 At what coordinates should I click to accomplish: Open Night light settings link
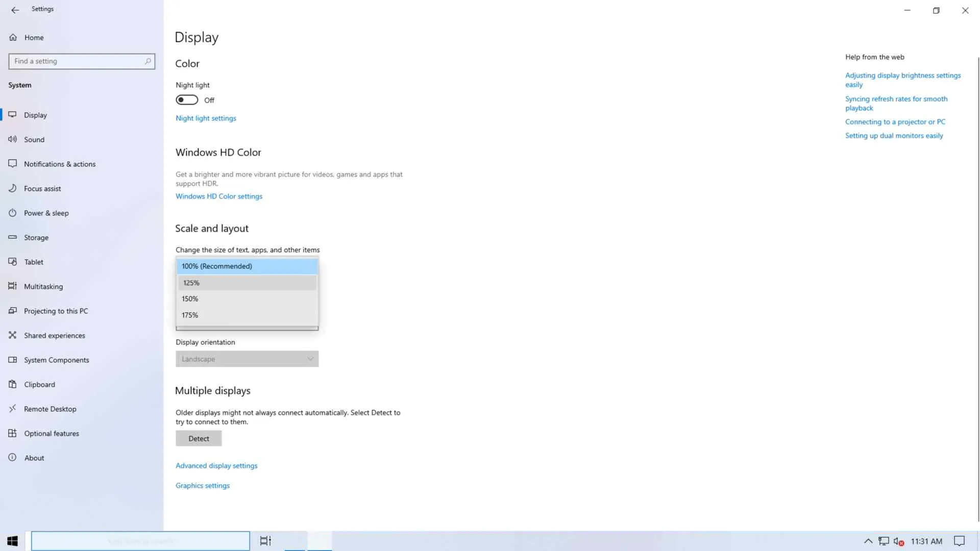click(206, 118)
